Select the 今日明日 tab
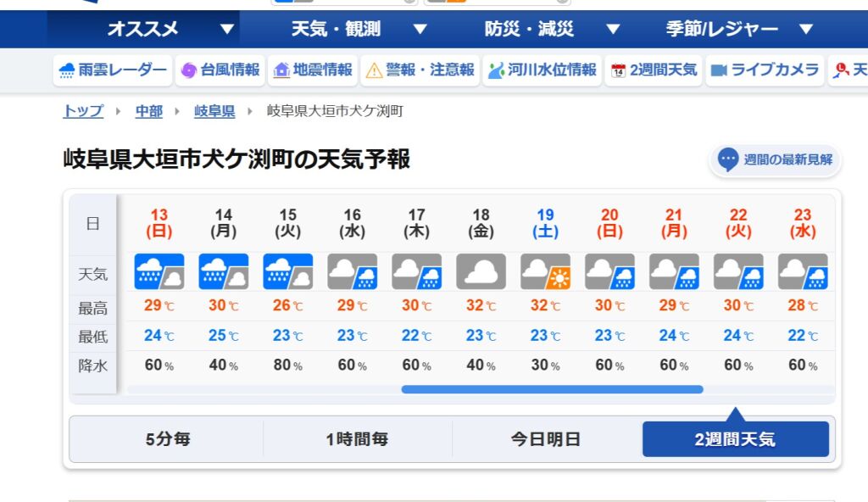 (x=546, y=439)
